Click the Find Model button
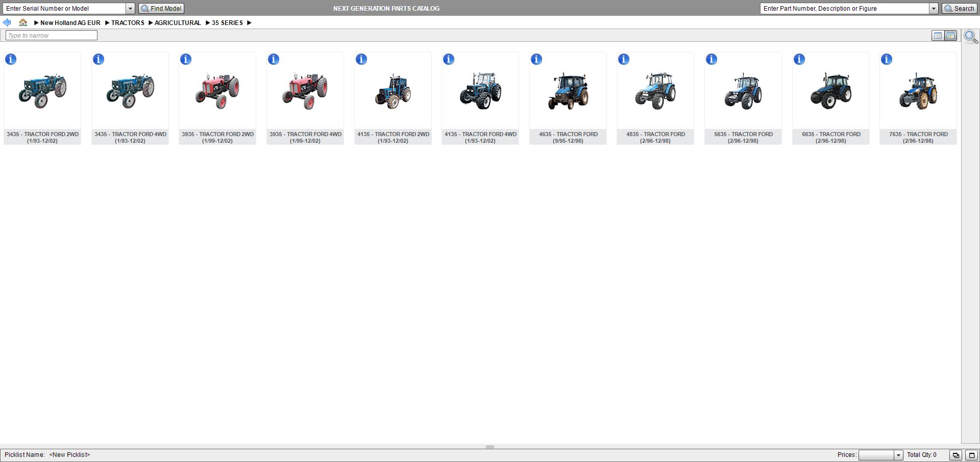 [x=161, y=9]
